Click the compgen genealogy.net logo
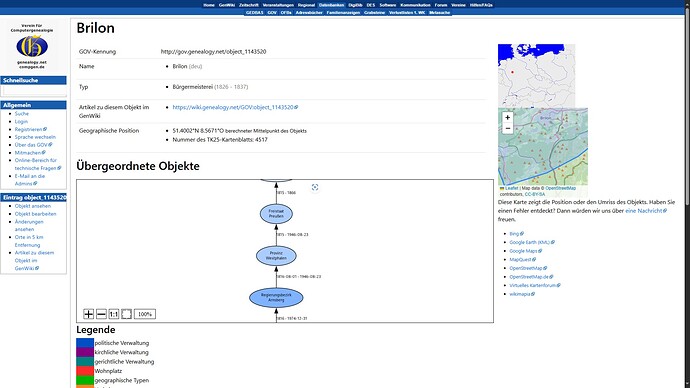The width and height of the screenshot is (690, 388). (32, 46)
